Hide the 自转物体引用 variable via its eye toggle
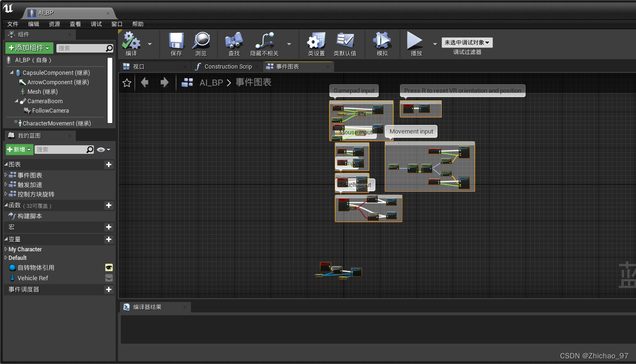This screenshot has width=636, height=364. pos(109,267)
